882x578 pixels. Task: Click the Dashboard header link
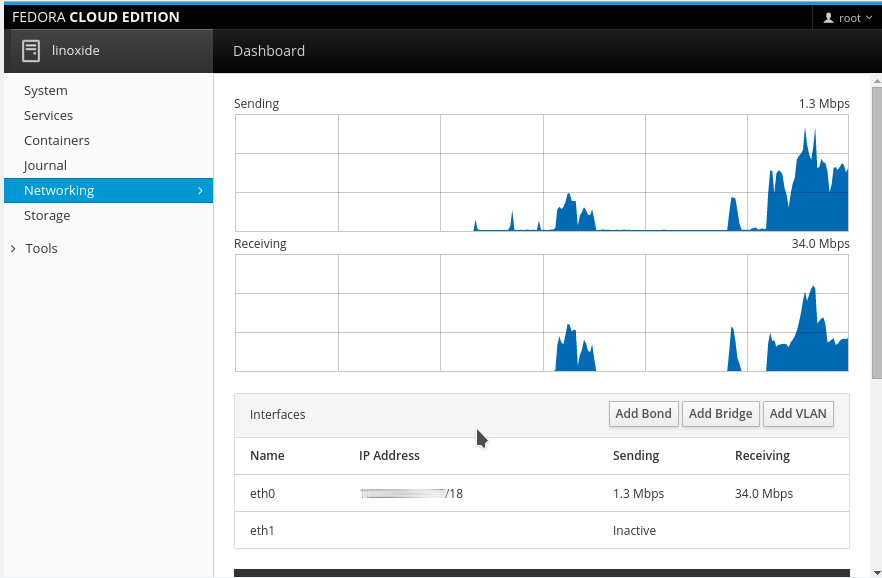click(269, 51)
